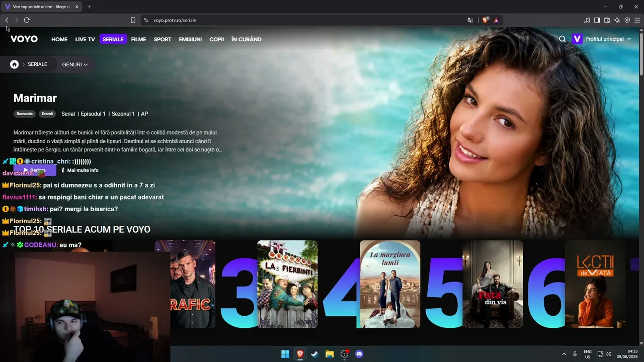This screenshot has width=644, height=362.
Task: Open the HOME menu item
Action: (59, 39)
